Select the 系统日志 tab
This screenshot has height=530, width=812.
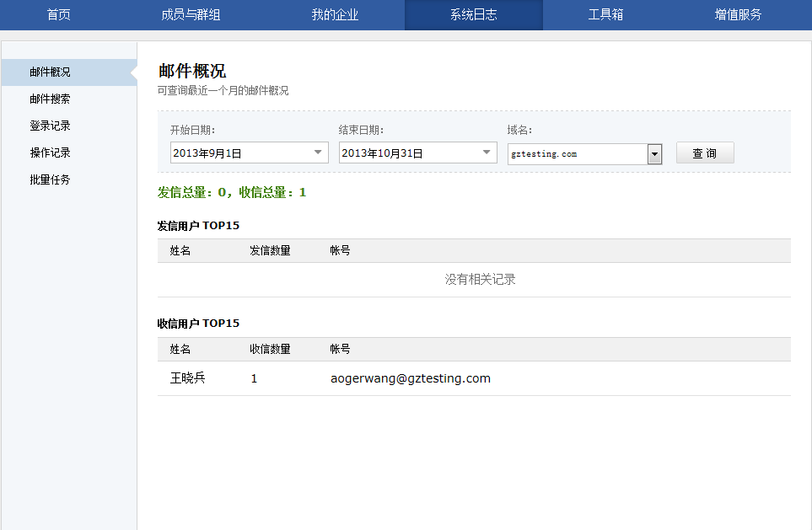(473, 14)
